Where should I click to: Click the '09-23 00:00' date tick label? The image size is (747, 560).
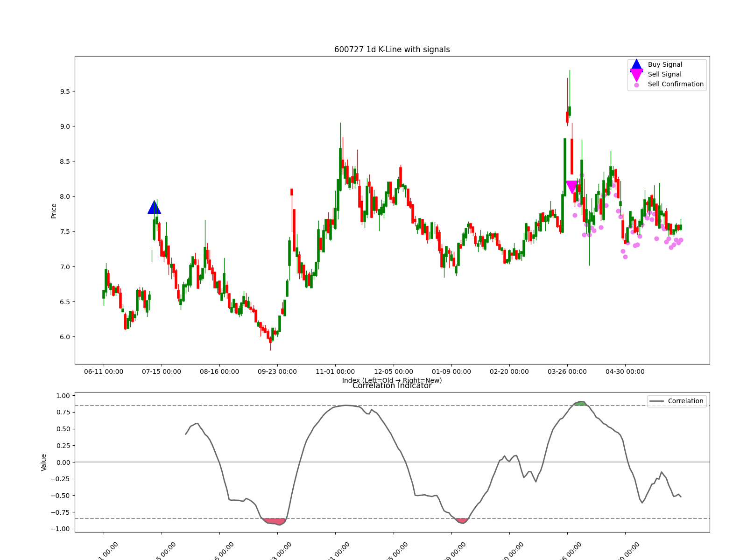[277, 372]
